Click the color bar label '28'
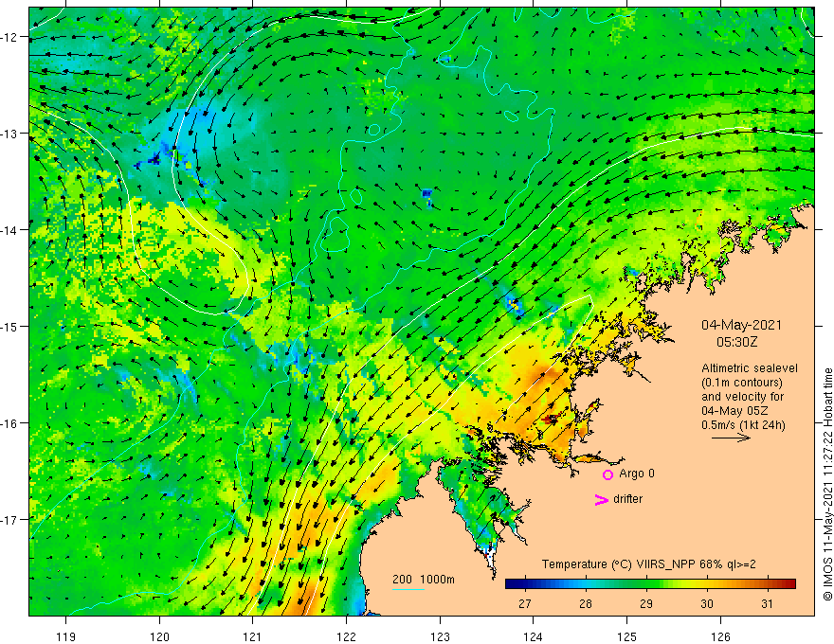This screenshot has height=644, width=834. click(585, 604)
